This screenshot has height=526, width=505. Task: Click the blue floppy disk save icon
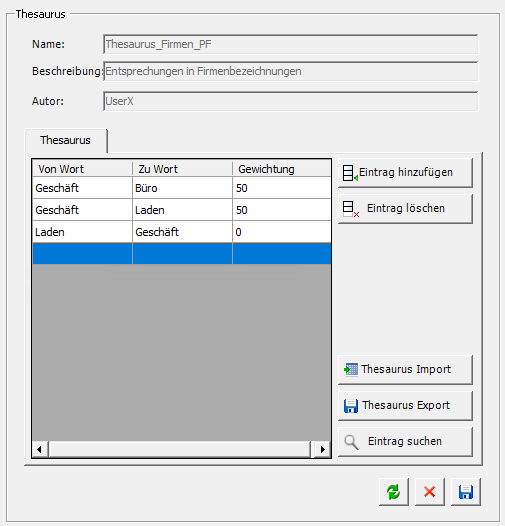[x=466, y=492]
